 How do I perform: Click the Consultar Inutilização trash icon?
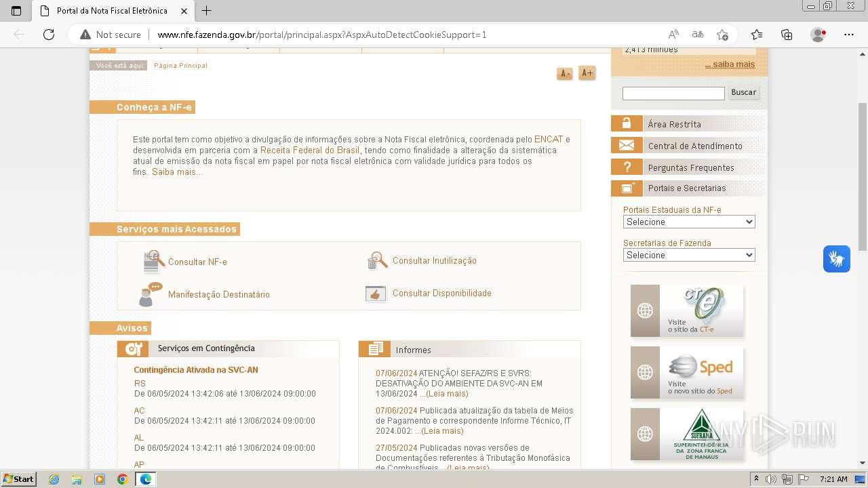pos(376,260)
